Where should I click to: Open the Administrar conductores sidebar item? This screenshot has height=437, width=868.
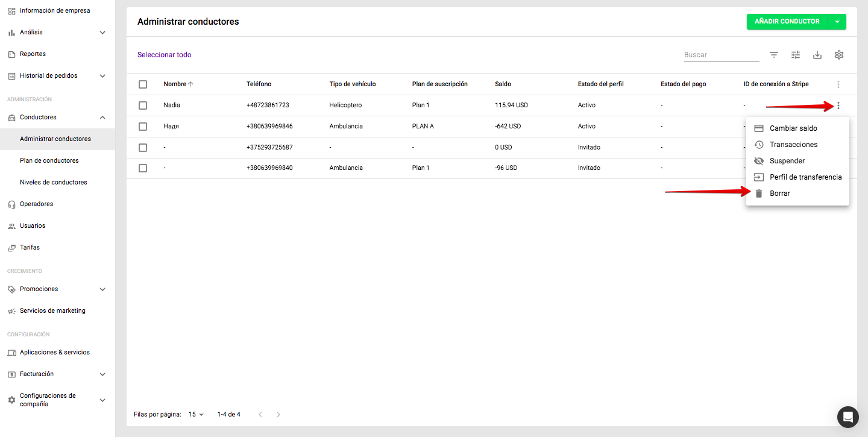tap(57, 139)
